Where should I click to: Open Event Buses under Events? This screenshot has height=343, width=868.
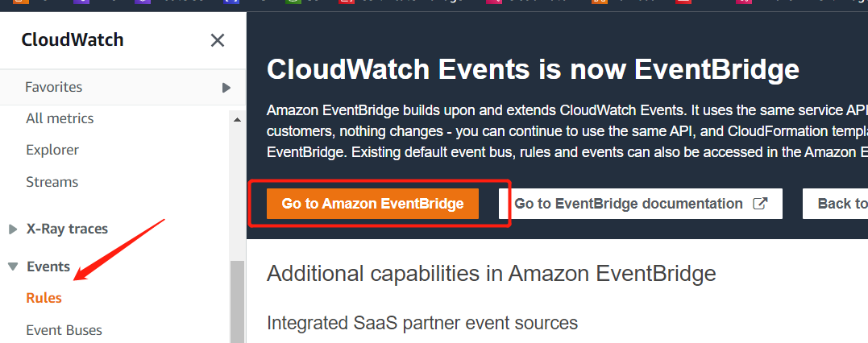tap(64, 330)
